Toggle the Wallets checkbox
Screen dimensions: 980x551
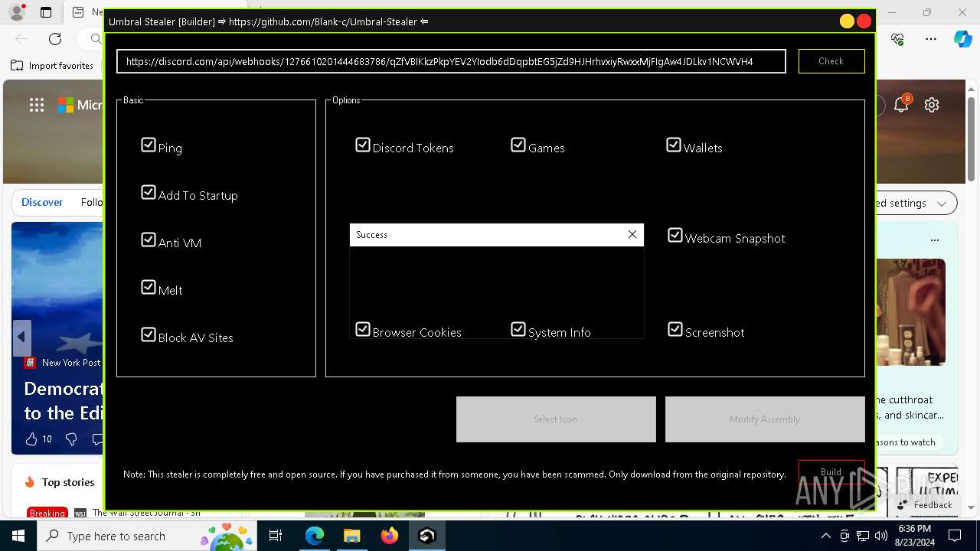point(674,145)
